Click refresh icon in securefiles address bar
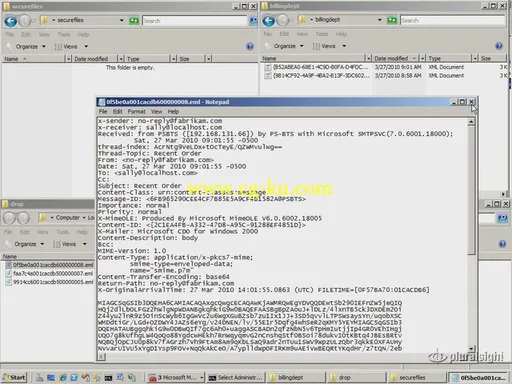The height and width of the screenshot is (384, 512). (134, 21)
